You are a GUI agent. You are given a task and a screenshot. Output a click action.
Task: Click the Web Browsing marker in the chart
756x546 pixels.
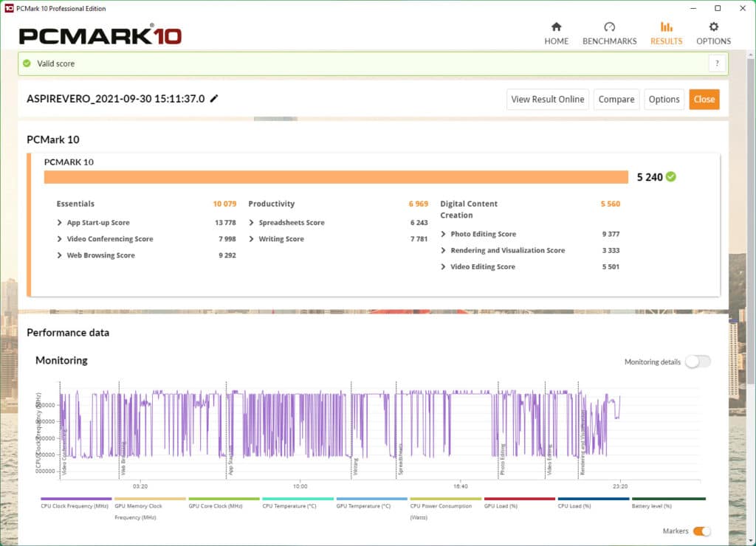123,458
